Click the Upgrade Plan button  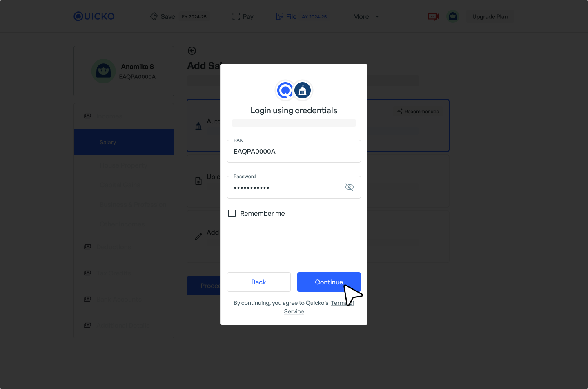click(490, 16)
